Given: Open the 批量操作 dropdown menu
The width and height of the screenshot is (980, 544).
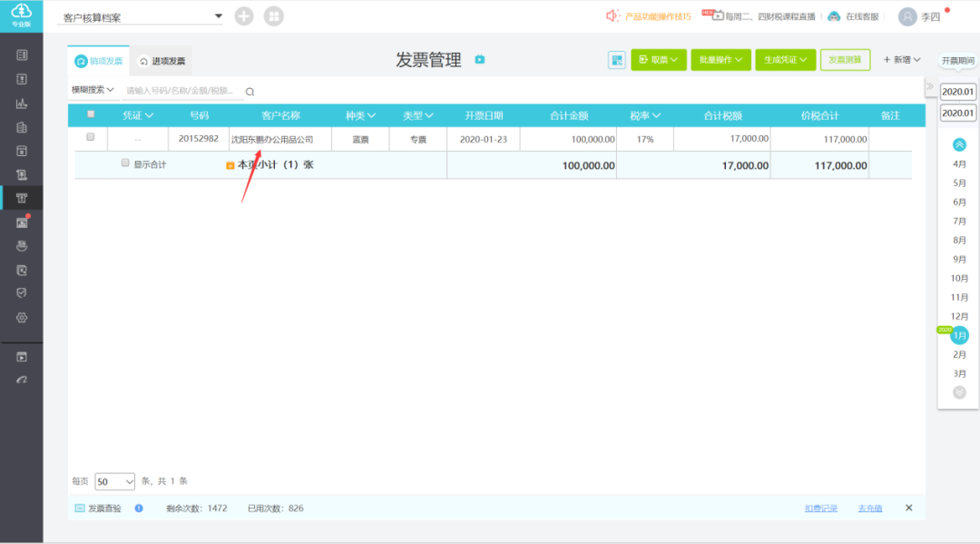Looking at the screenshot, I should pos(720,60).
